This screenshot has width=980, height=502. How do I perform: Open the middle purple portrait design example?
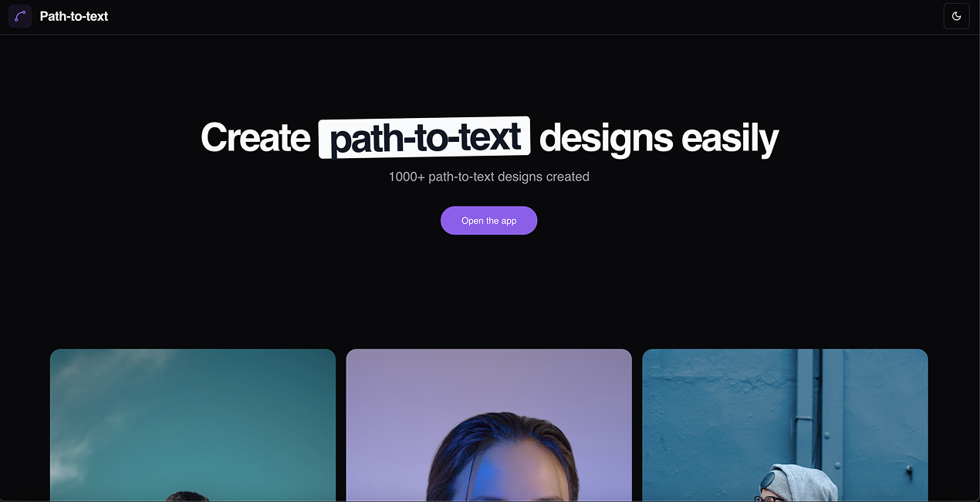point(488,424)
